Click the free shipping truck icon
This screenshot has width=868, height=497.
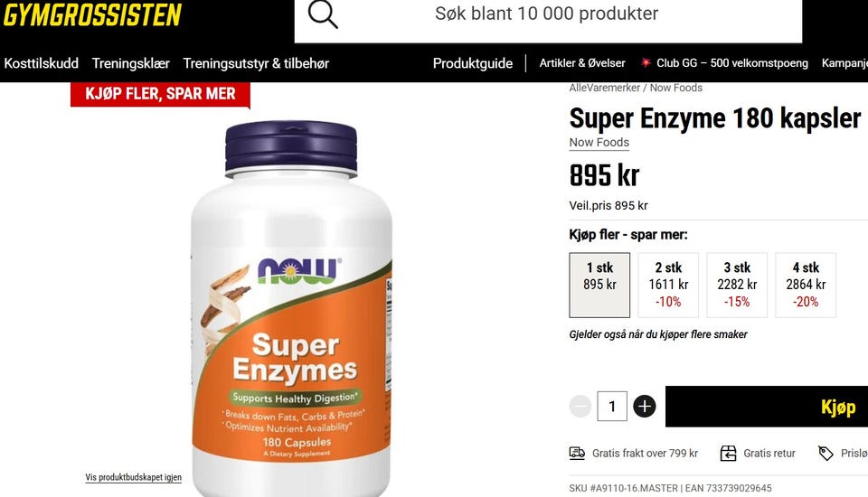(577, 454)
